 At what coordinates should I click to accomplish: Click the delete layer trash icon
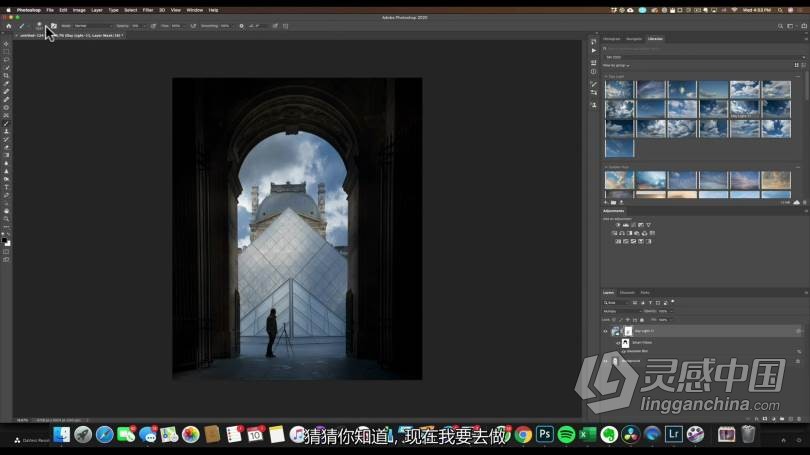click(x=799, y=419)
